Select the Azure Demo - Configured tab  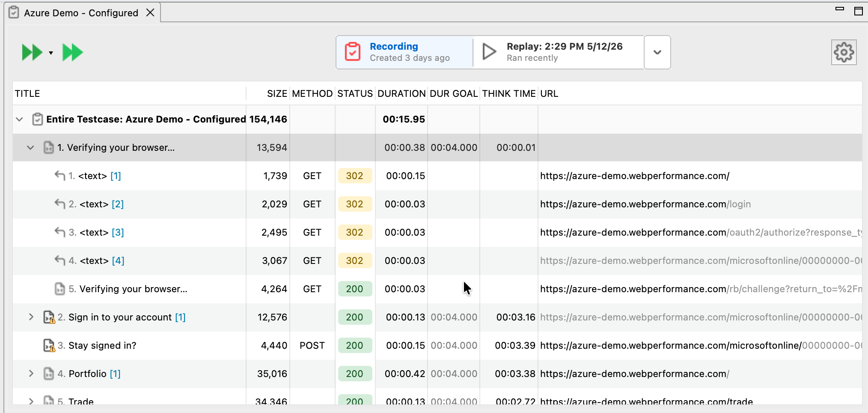(x=81, y=13)
